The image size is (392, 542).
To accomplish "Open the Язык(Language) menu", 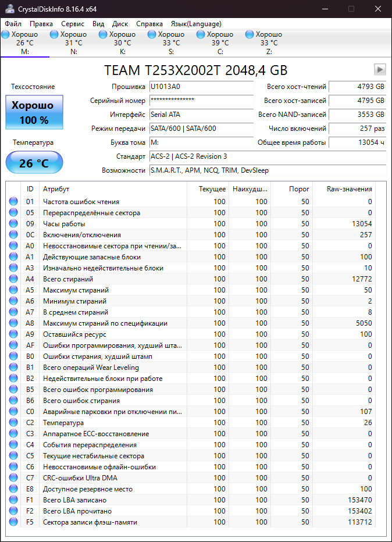I will pos(196,24).
